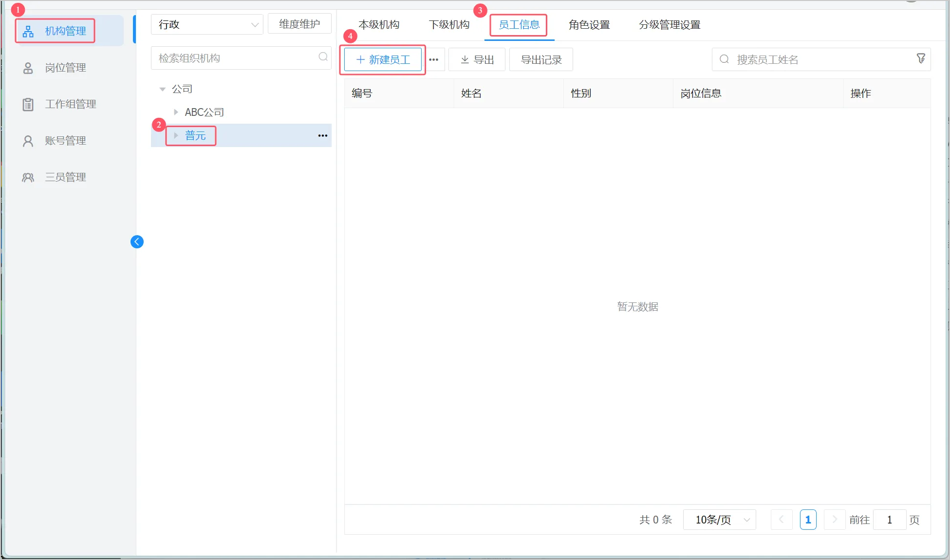Open the employee filter funnel icon
This screenshot has height=560, width=950.
(x=920, y=58)
